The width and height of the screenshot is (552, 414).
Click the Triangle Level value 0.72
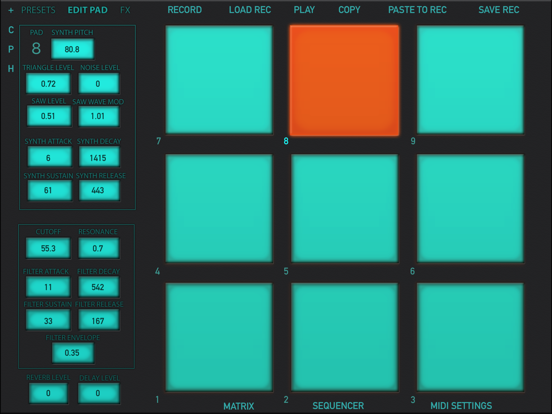coord(48,83)
